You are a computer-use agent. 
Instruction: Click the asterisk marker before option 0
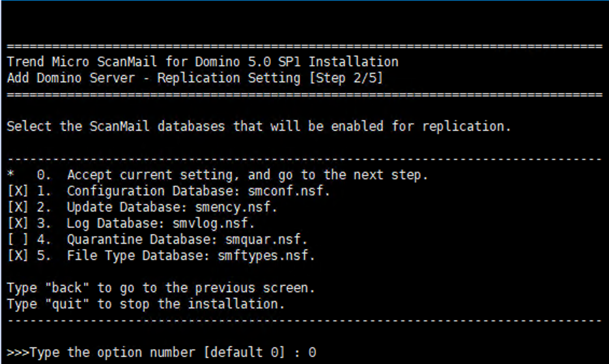pyautogui.click(x=11, y=175)
